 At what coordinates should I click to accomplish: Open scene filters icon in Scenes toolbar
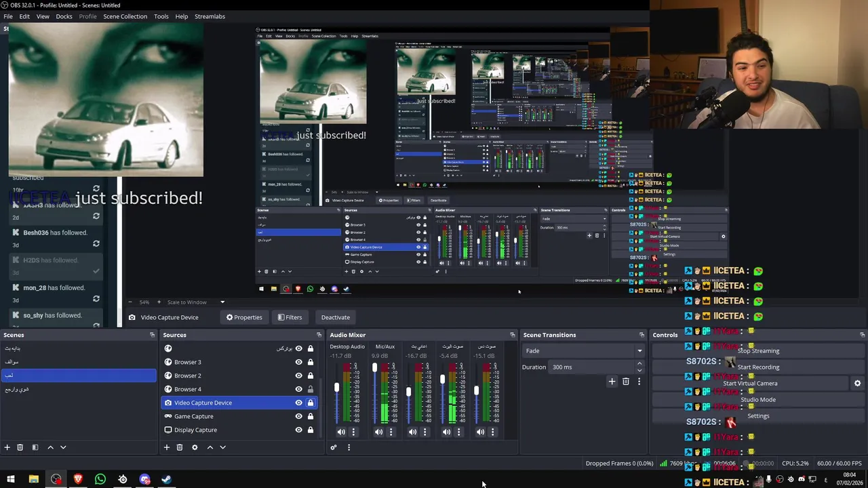[x=35, y=447]
